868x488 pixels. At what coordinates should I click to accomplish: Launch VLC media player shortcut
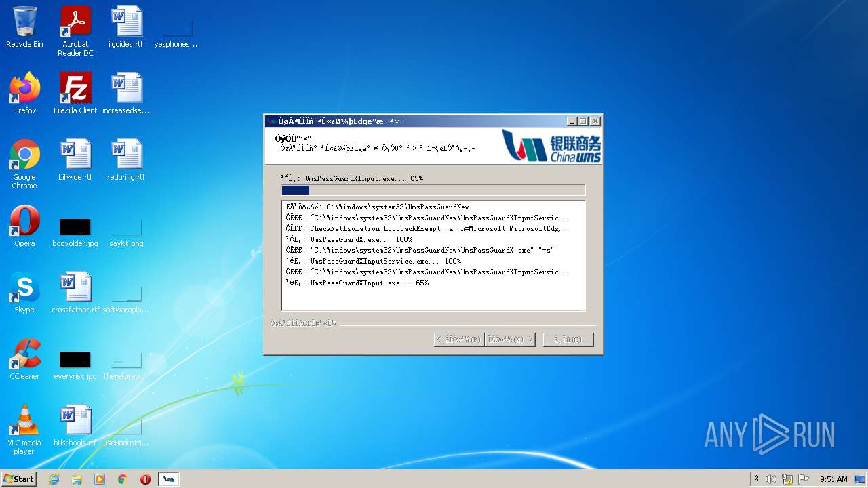pyautogui.click(x=24, y=430)
